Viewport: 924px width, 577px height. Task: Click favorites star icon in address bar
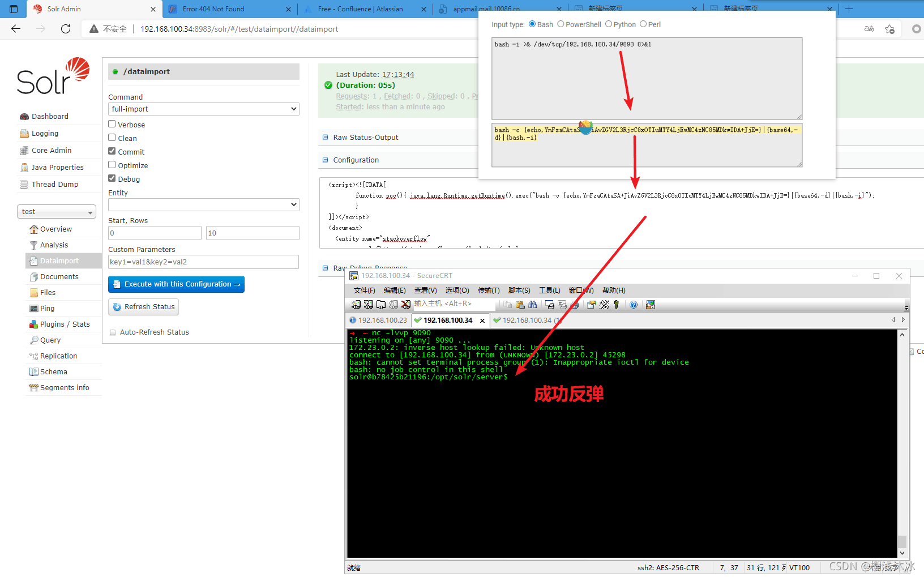point(889,29)
